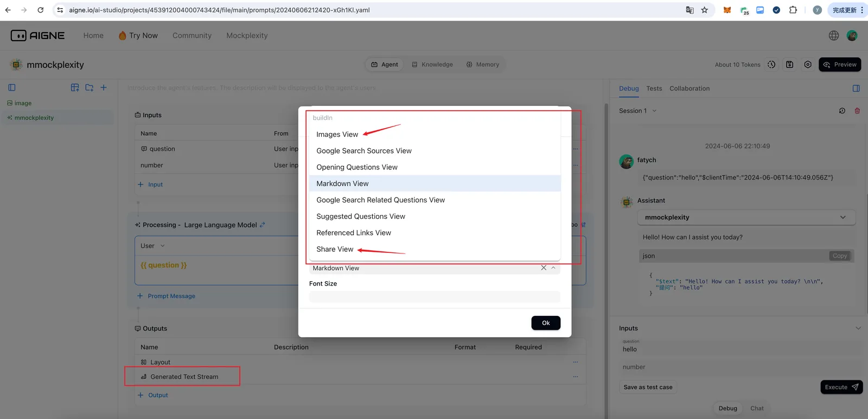Select the bottom Debug mode toggle
This screenshot has height=419, width=868.
coord(728,409)
